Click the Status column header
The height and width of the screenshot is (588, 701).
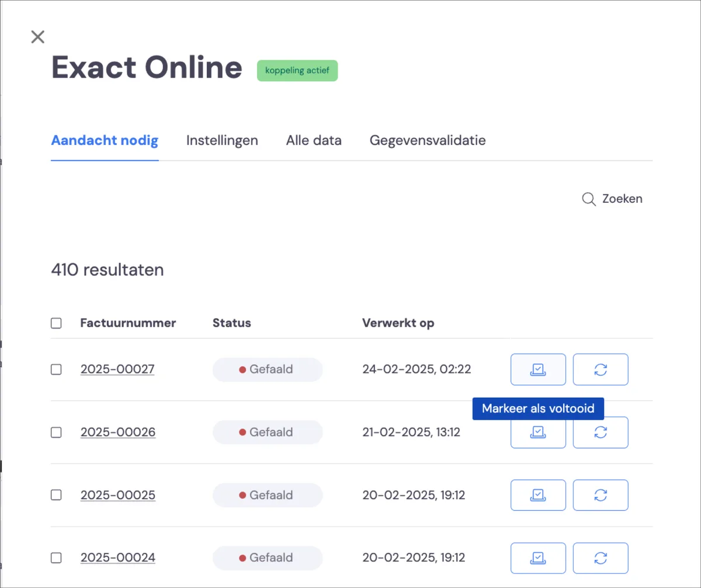[232, 323]
